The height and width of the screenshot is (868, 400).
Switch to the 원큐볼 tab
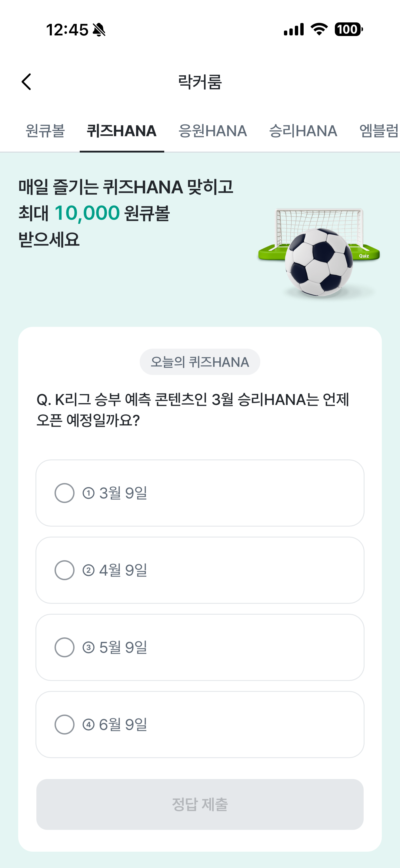point(45,131)
